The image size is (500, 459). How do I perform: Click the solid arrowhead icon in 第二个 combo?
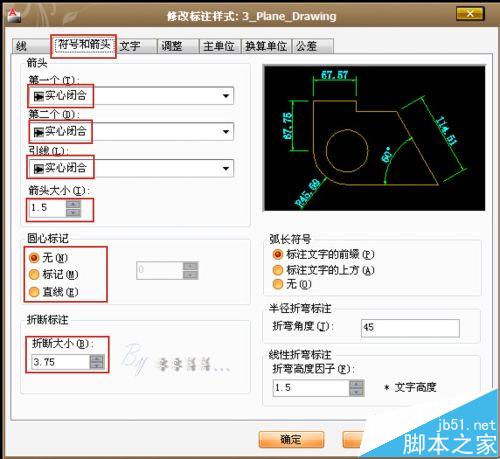(39, 132)
